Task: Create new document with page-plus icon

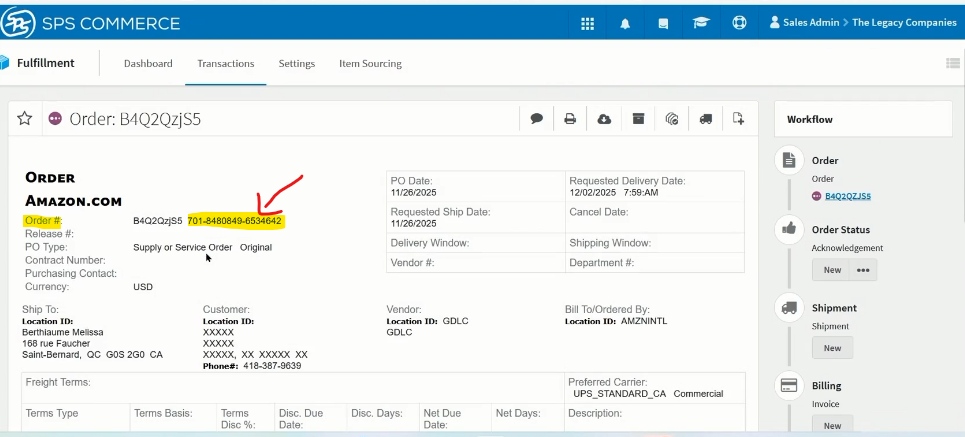Action: (739, 118)
